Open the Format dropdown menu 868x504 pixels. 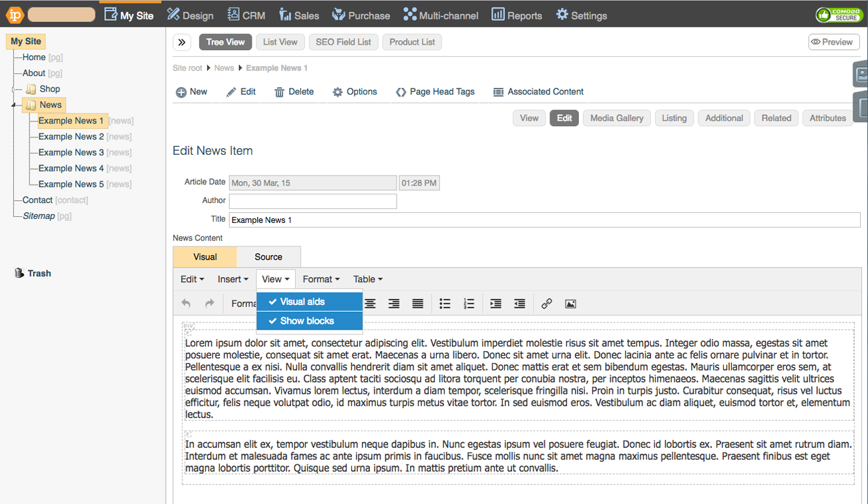[x=320, y=280]
